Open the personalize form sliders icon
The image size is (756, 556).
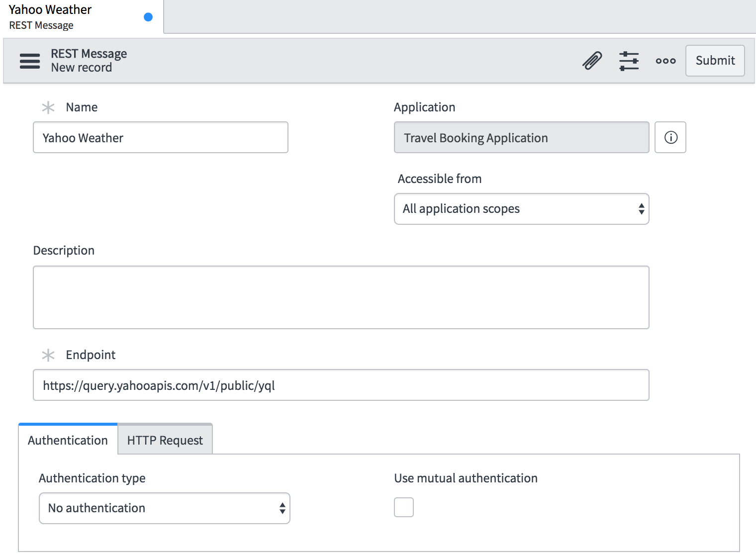[x=629, y=61]
